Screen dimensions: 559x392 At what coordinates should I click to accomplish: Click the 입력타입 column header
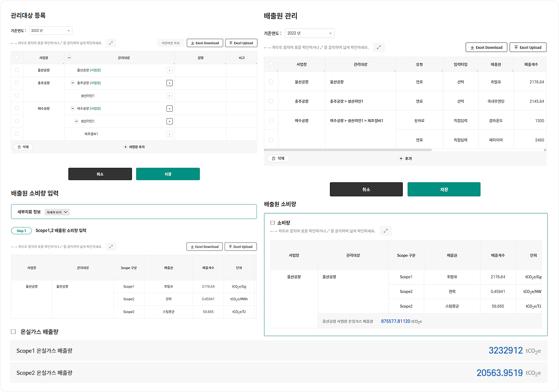point(460,64)
